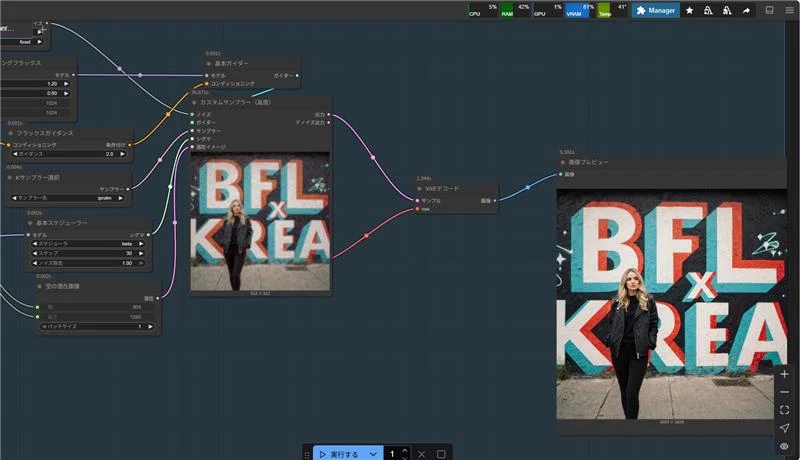Screen dimensions: 800x460
Task: Click the サンプル input port on VAEデコード
Action: point(417,201)
